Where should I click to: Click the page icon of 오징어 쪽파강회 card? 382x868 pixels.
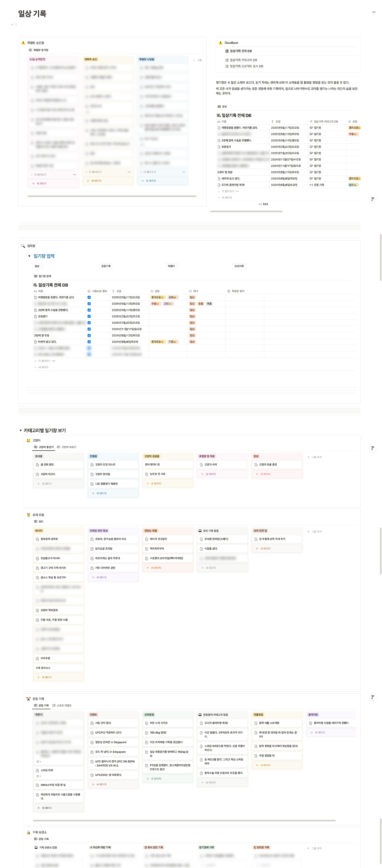click(37, 610)
